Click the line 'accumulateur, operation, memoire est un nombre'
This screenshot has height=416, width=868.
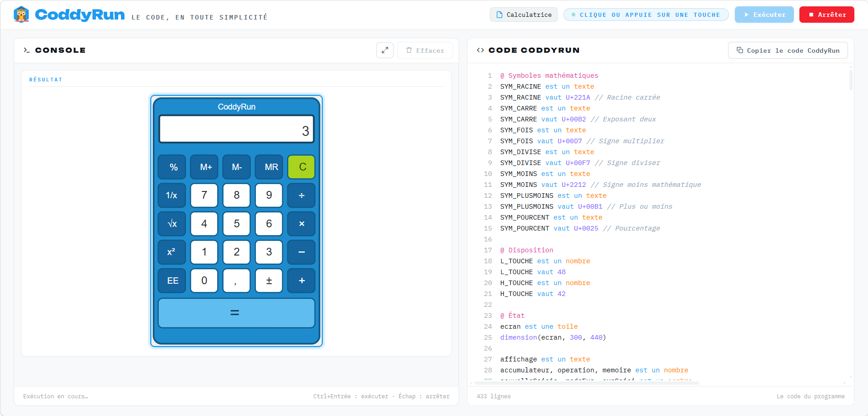tap(594, 370)
